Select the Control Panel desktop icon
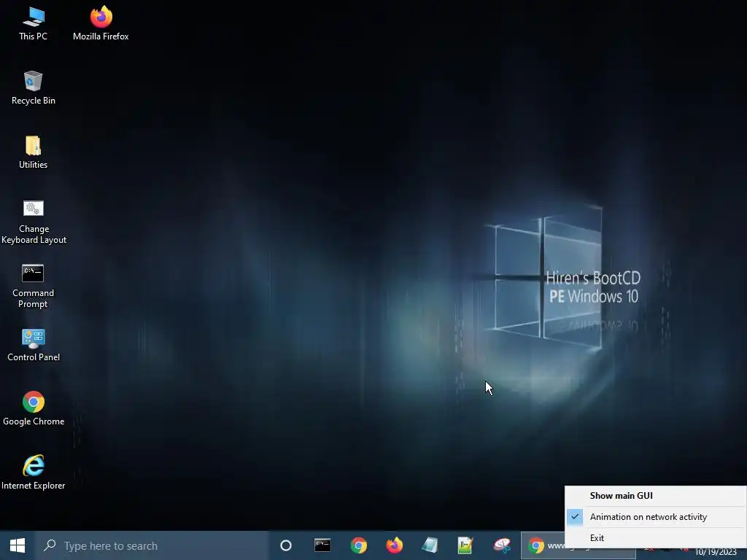747x560 pixels. 34,345
